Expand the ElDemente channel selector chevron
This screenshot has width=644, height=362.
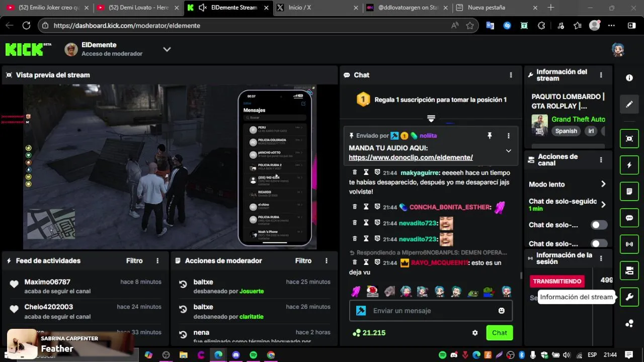click(x=167, y=49)
